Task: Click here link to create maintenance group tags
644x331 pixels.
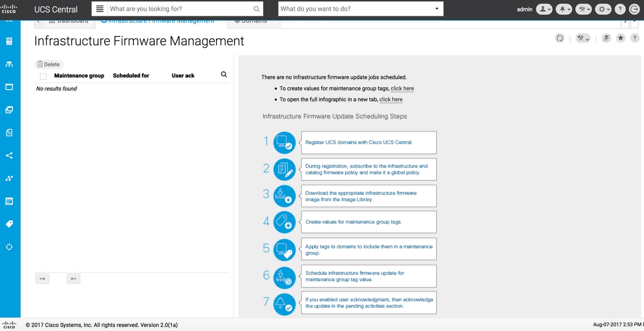Action: [402, 89]
